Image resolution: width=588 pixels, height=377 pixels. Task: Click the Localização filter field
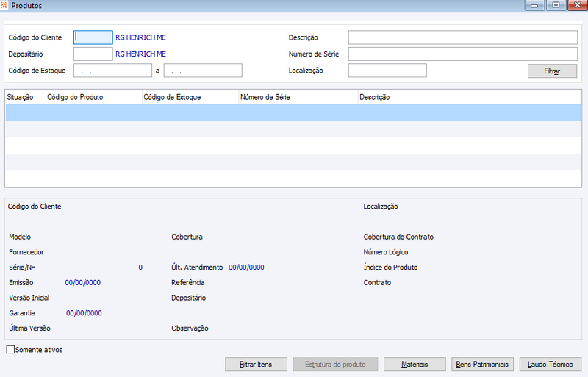387,71
